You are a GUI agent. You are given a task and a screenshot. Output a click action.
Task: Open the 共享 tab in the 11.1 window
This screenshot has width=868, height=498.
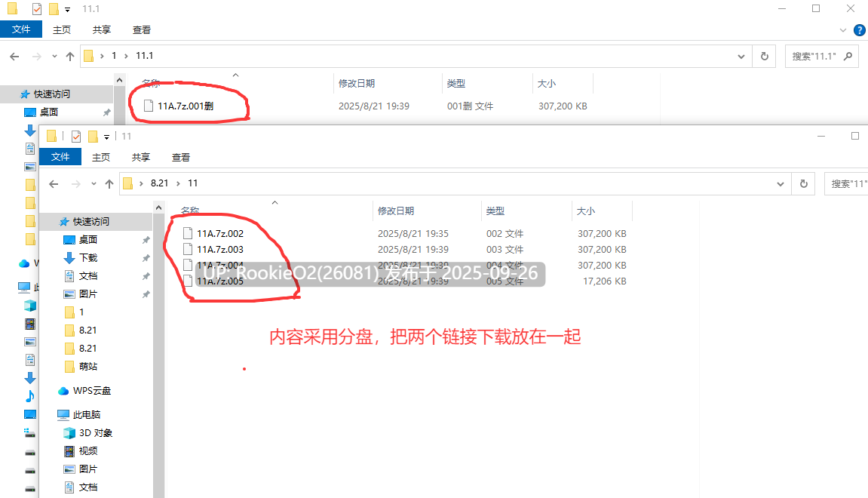(x=101, y=30)
